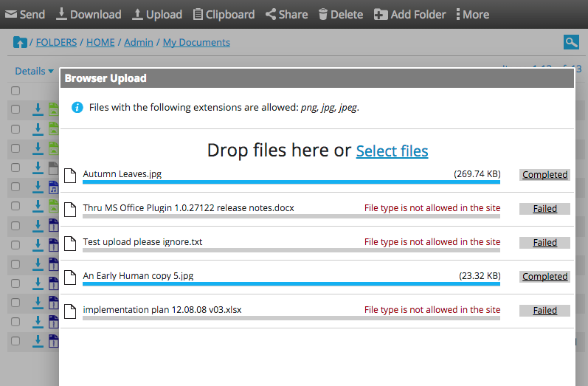Open the Upload toolbar option

click(x=157, y=14)
